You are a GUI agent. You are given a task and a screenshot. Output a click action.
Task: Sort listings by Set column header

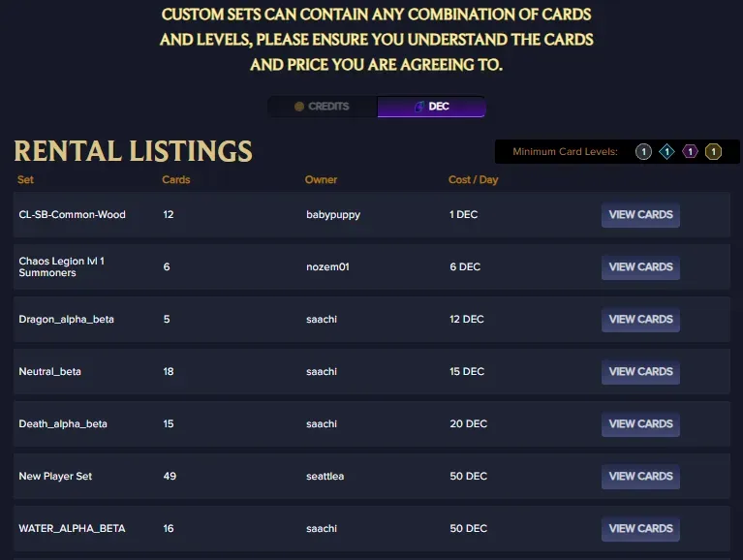click(25, 179)
